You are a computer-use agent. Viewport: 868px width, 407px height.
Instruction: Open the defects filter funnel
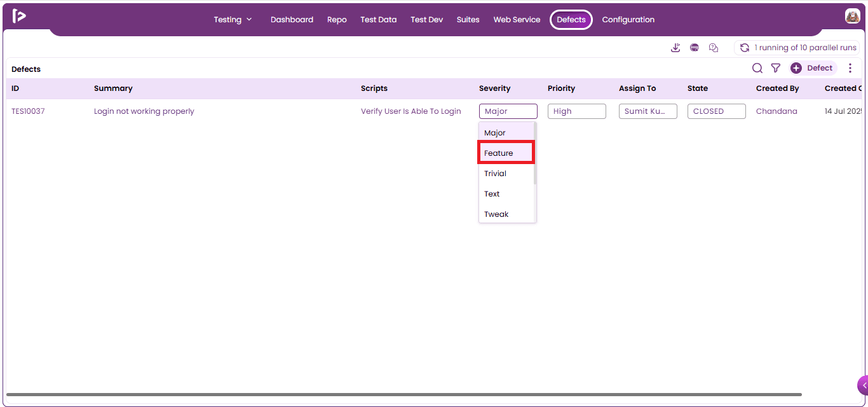pyautogui.click(x=776, y=68)
